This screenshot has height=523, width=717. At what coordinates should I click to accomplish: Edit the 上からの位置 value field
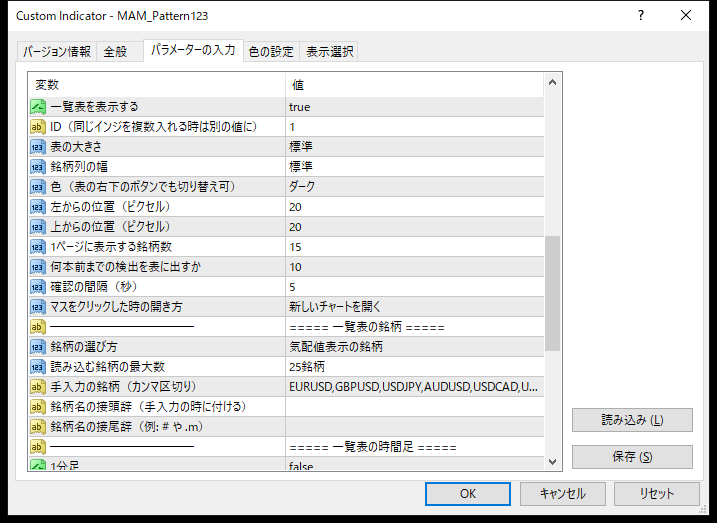415,227
